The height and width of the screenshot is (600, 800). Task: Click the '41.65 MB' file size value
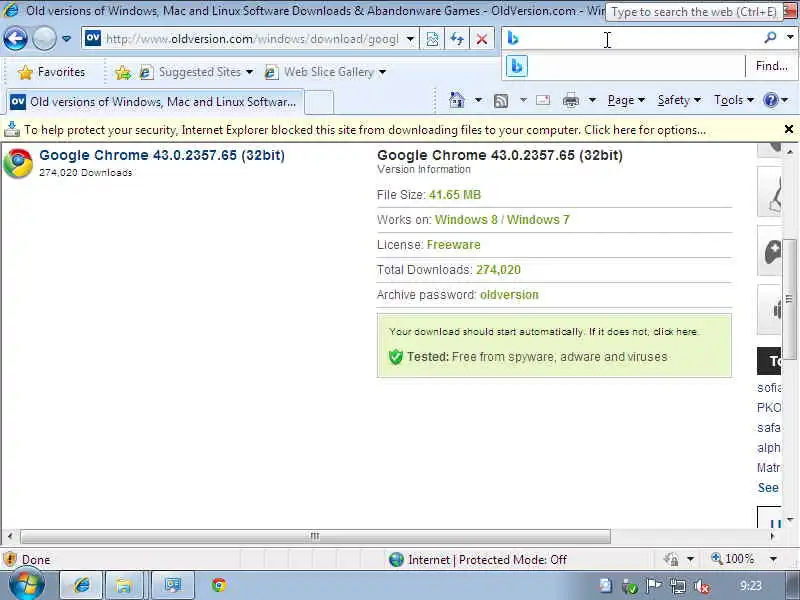point(455,195)
